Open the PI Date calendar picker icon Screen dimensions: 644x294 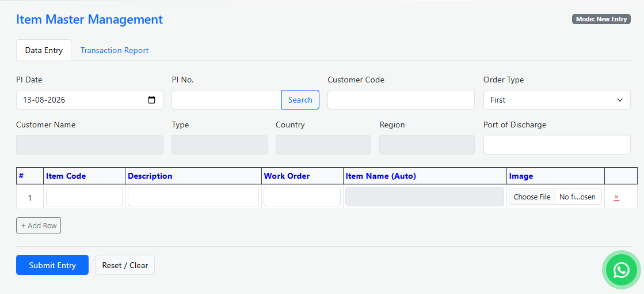(151, 100)
